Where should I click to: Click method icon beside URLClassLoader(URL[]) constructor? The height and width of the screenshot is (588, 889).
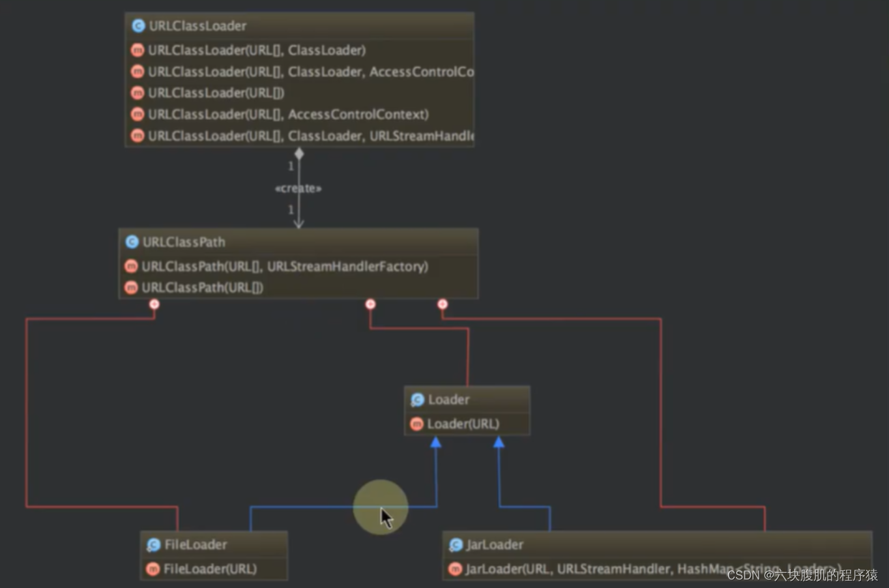pyautogui.click(x=138, y=93)
